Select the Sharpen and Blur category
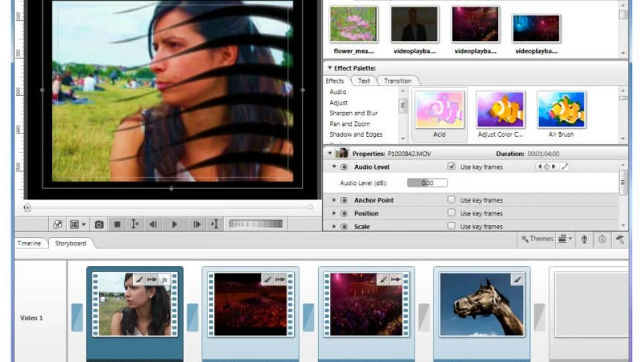The width and height of the screenshot is (644, 362). [x=354, y=113]
